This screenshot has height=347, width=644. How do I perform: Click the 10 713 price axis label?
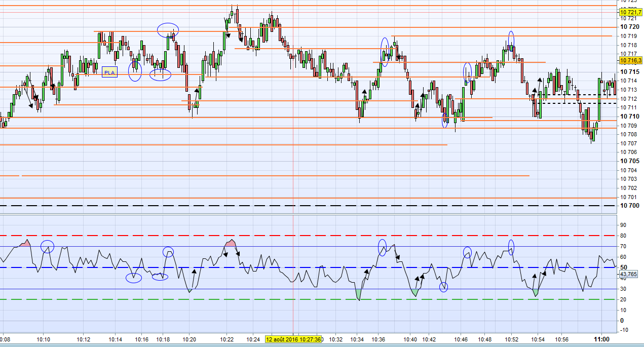point(629,90)
